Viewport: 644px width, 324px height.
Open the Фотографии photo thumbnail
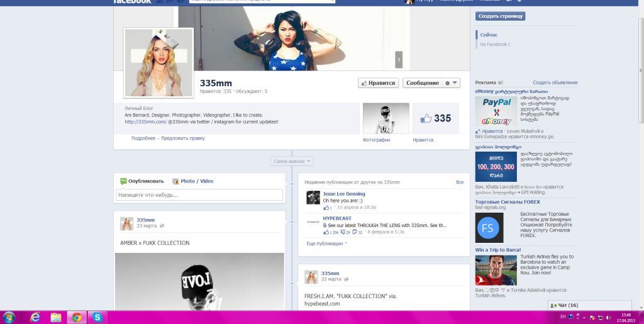click(386, 118)
